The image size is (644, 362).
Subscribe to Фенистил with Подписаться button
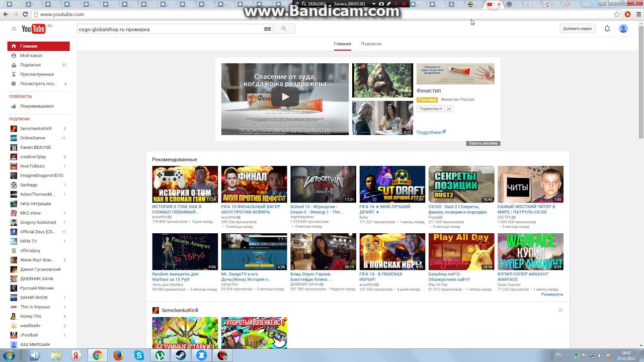coord(431,109)
